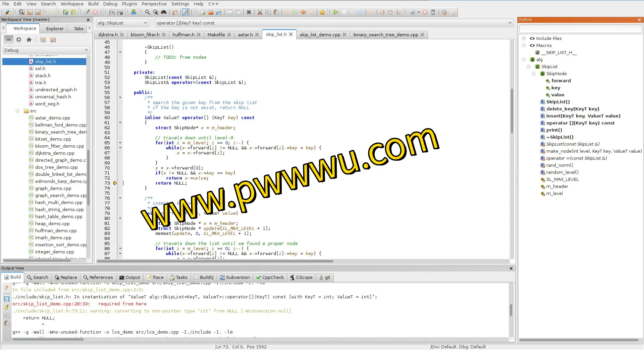
Task: Click the home icon in workspace toolbar
Action: pos(29,40)
